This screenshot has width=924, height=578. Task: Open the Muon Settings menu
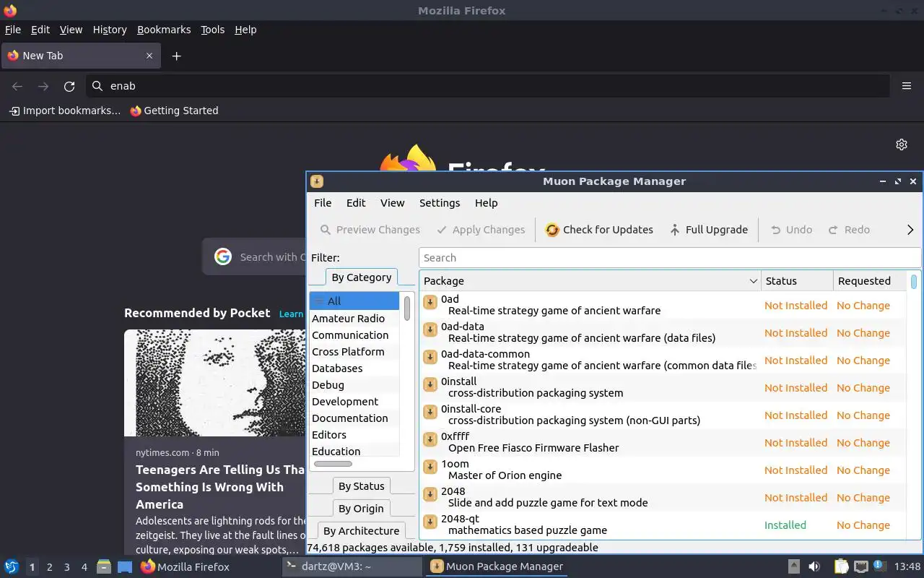pos(440,203)
